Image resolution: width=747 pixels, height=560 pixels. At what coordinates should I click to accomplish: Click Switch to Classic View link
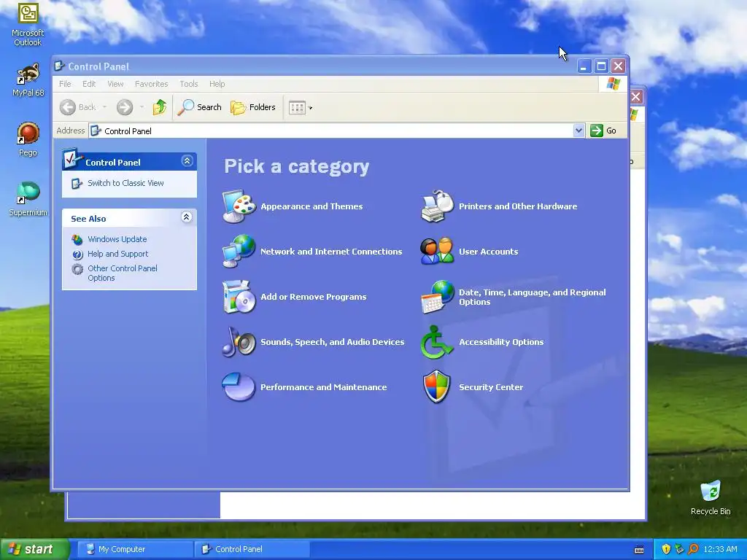[x=125, y=183]
